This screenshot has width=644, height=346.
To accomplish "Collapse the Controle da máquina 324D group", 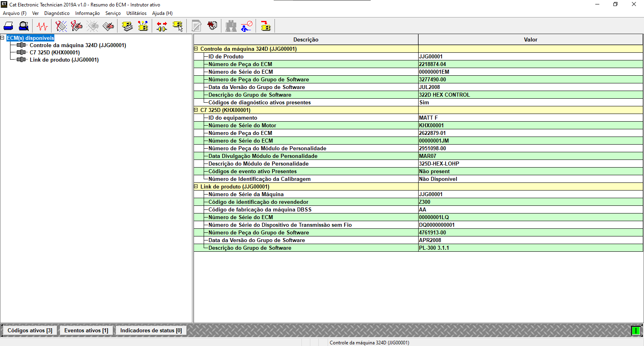I will [196, 49].
